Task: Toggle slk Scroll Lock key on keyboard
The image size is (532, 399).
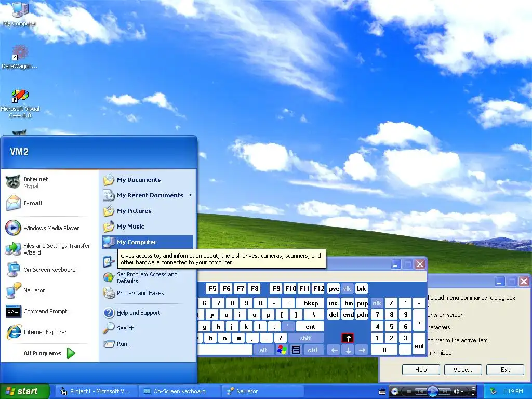Action: (x=347, y=289)
